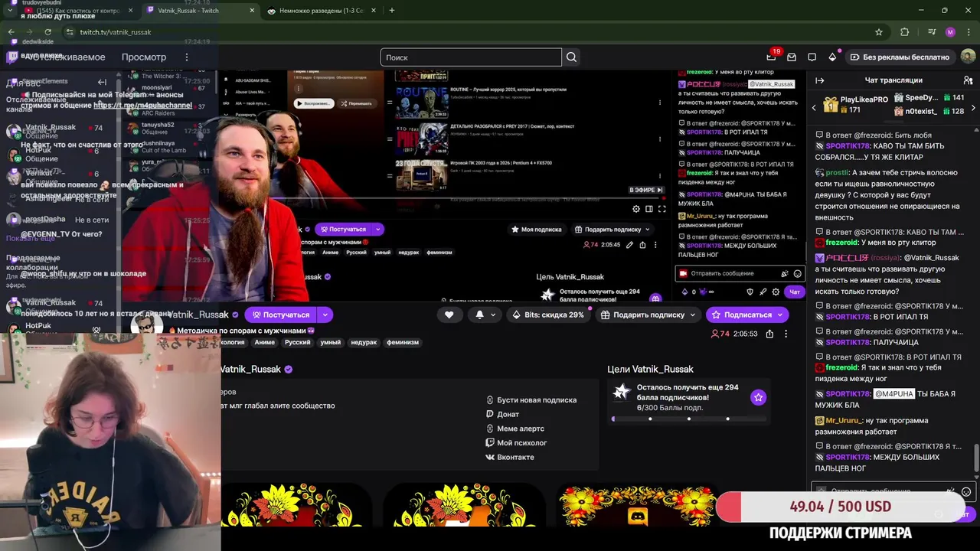Click the феминизм tag below stream title
Image resolution: width=980 pixels, height=551 pixels.
pyautogui.click(x=403, y=342)
